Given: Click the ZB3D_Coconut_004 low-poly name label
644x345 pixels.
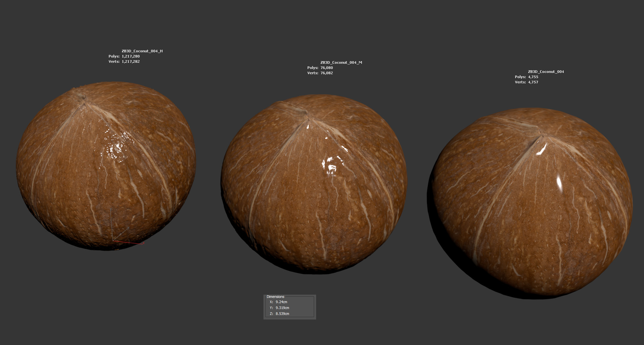Looking at the screenshot, I should (x=546, y=72).
